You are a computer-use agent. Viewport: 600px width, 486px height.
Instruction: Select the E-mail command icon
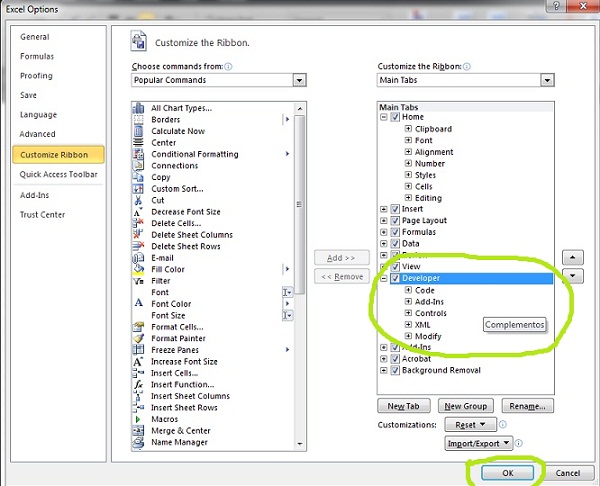click(138, 258)
